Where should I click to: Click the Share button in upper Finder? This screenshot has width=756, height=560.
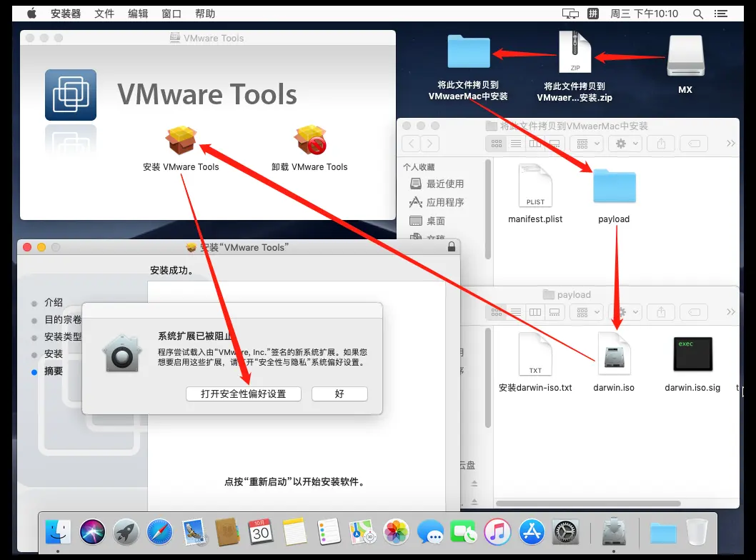[662, 144]
